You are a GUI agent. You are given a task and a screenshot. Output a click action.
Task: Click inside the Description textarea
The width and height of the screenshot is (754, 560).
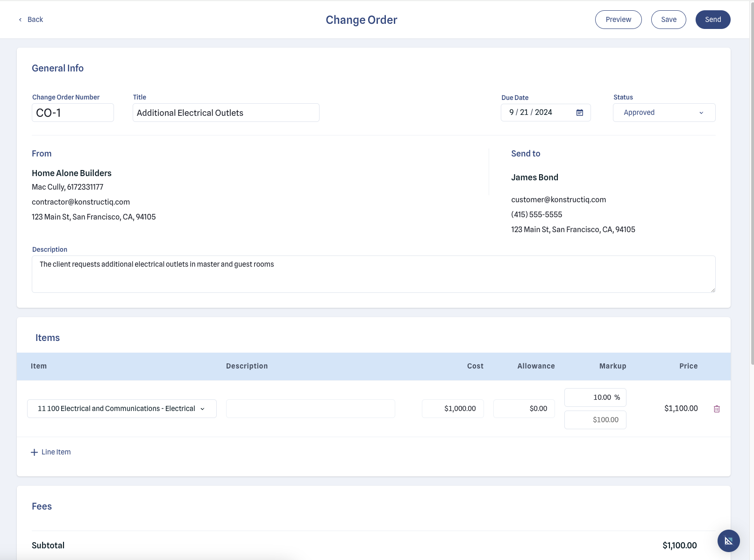click(373, 274)
